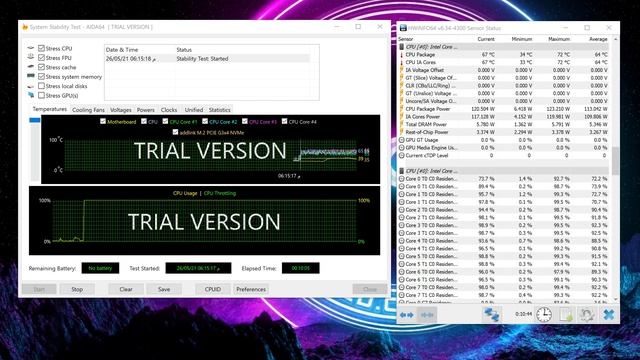Click CPU Package Power lightning icon
Screen dimensions: 640x360
(x=402, y=109)
